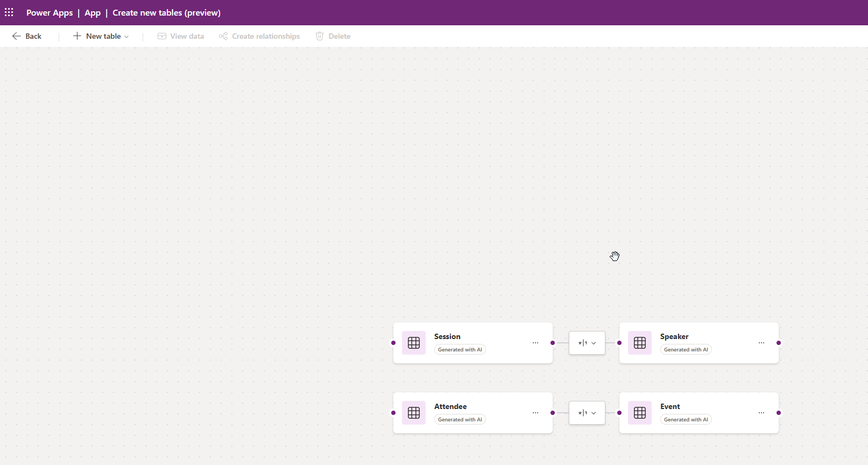The width and height of the screenshot is (868, 465).
Task: Click Create relationships in toolbar
Action: click(259, 36)
